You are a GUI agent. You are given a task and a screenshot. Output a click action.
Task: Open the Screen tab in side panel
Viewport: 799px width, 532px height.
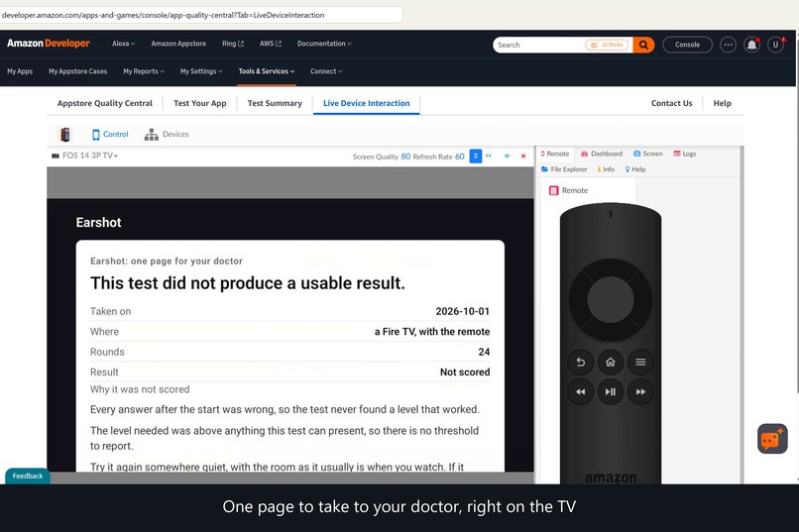(647, 154)
